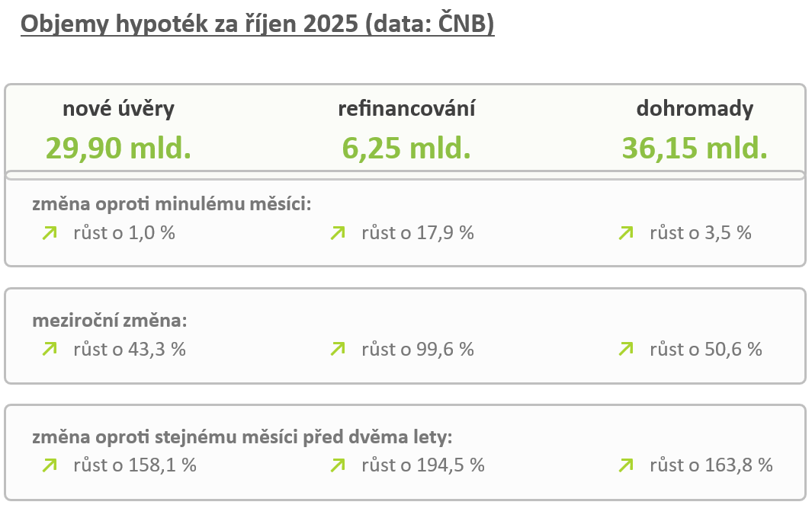Click the arrow icon before růst o 43,3 %
The image size is (812, 505).
pyautogui.click(x=50, y=350)
